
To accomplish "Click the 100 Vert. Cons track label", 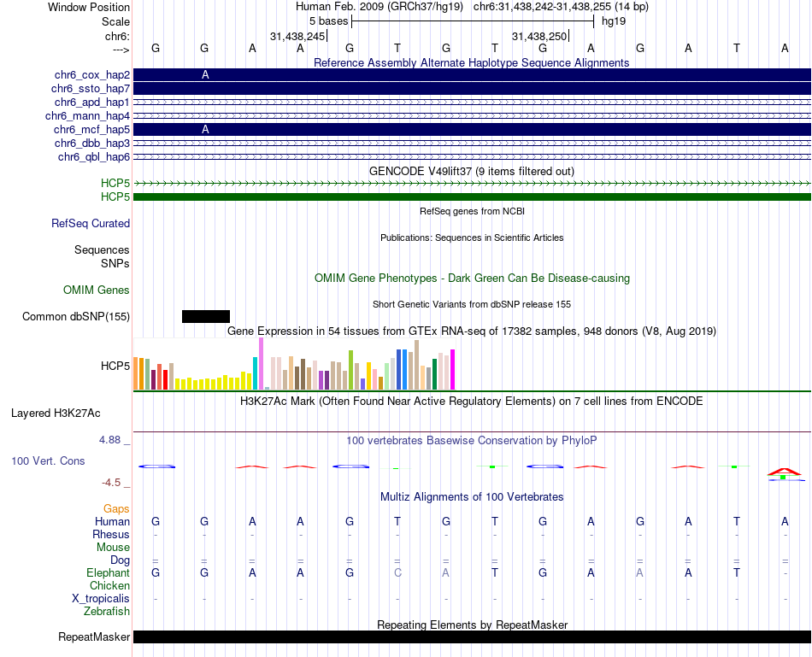I will pyautogui.click(x=48, y=460).
